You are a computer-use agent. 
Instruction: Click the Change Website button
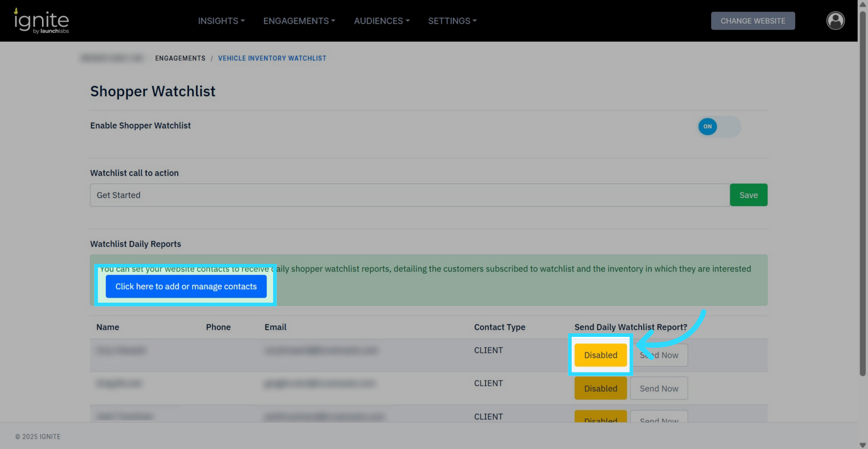pyautogui.click(x=753, y=21)
